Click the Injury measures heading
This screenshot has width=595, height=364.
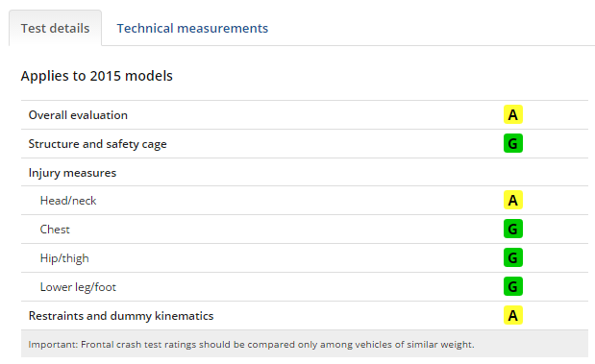point(72,173)
